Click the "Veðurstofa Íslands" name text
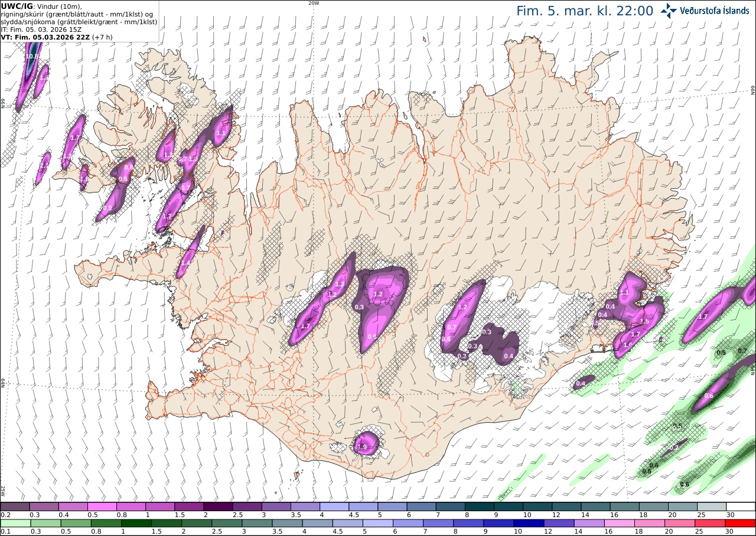Image resolution: width=756 pixels, height=536 pixels. [x=715, y=10]
